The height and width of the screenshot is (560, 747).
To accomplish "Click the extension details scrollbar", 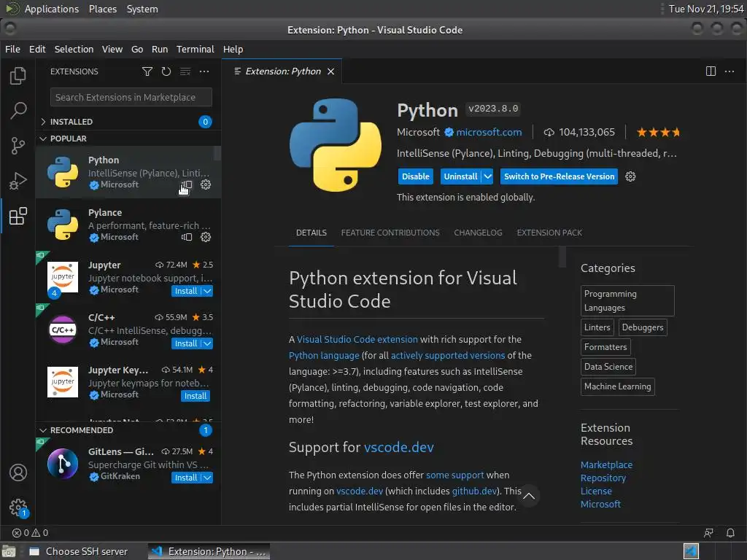I will click(x=562, y=257).
